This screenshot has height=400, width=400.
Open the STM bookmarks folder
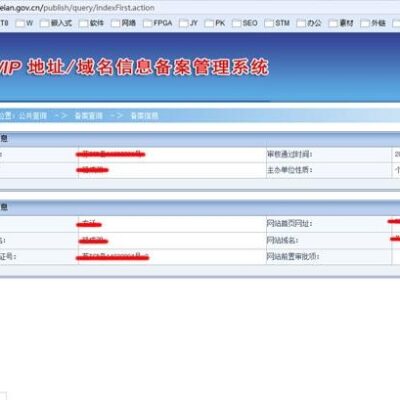(277, 23)
